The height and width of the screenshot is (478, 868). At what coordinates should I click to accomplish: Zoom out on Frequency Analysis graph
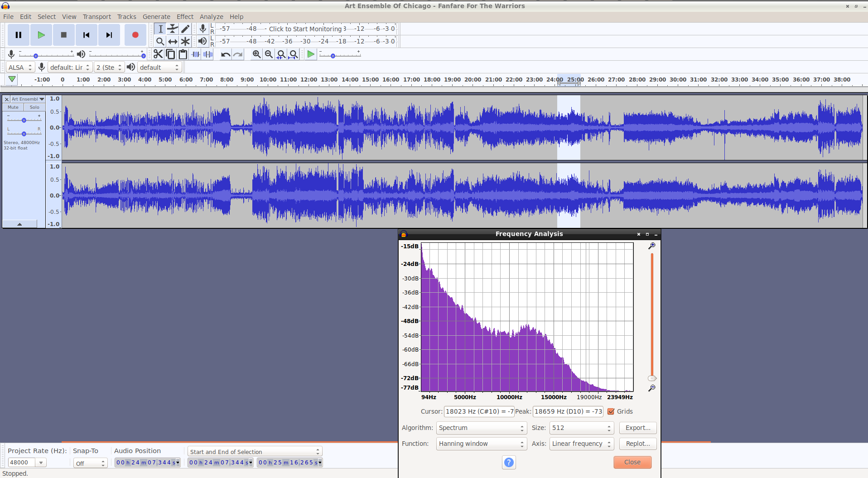(651, 388)
